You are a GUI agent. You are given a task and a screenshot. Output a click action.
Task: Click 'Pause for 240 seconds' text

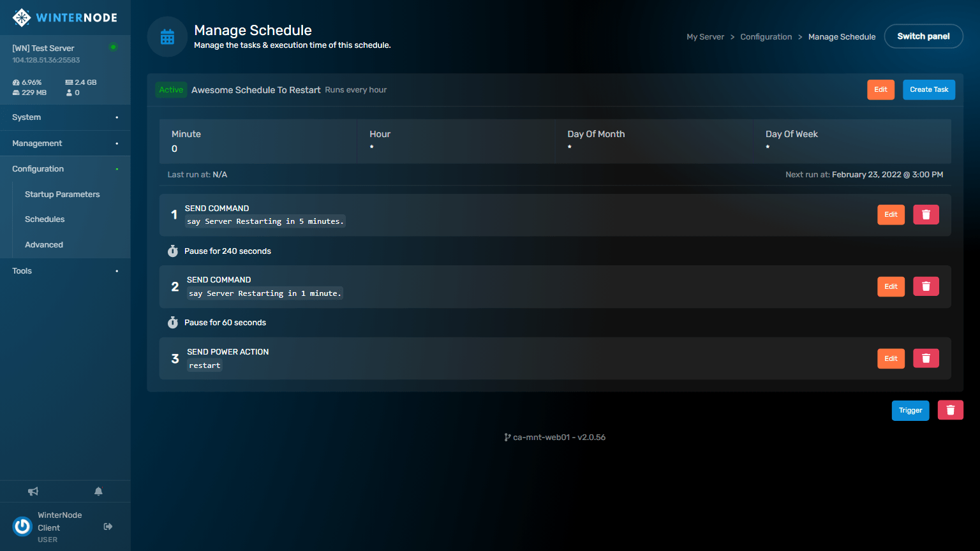point(228,251)
